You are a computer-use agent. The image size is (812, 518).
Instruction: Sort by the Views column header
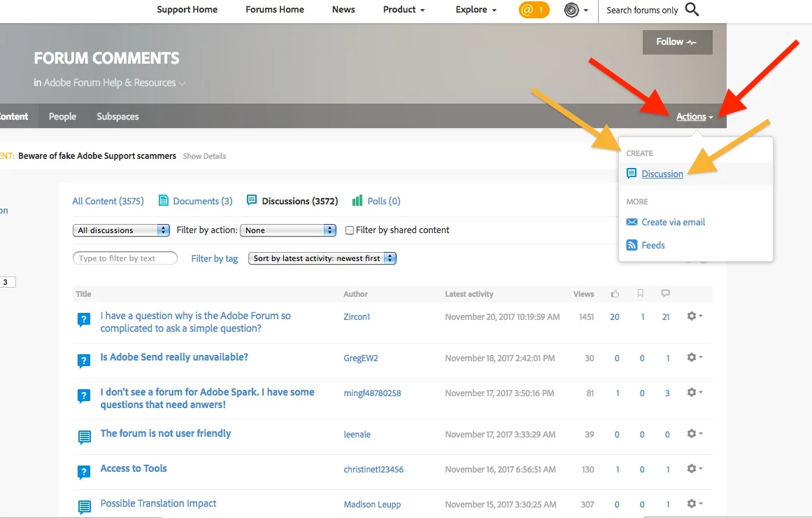[583, 294]
